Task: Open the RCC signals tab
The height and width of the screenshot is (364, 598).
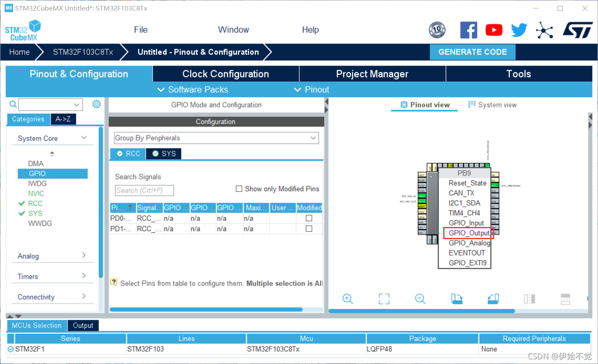Action: pyautogui.click(x=128, y=153)
